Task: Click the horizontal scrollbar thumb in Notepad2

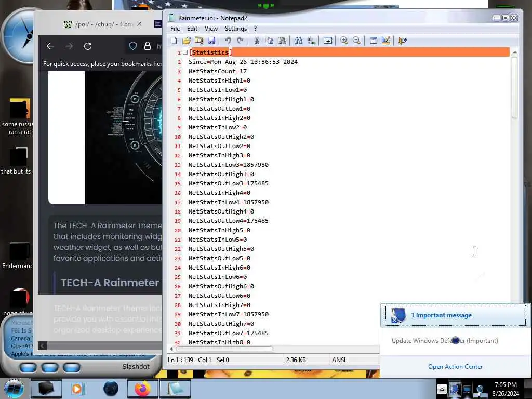Action: [x=224, y=349]
